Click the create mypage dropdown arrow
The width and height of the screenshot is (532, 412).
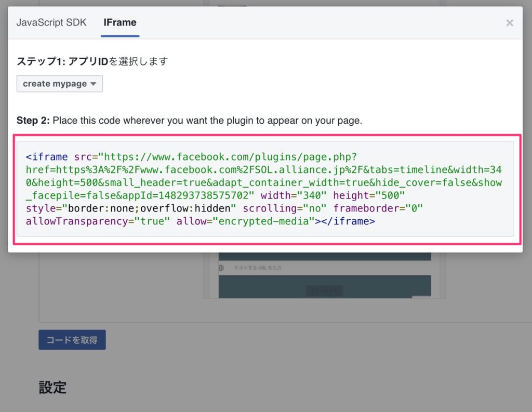coord(94,84)
